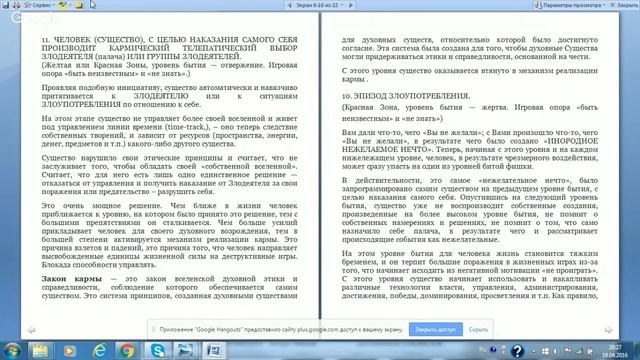Go to the previous screen using the left arrow
Viewport: 640px width, 360px height.
289,5
